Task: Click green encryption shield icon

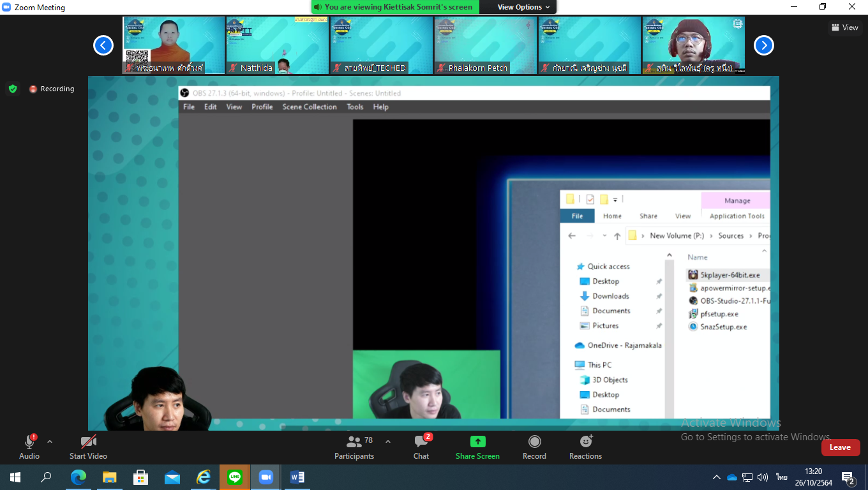Action: coord(13,89)
